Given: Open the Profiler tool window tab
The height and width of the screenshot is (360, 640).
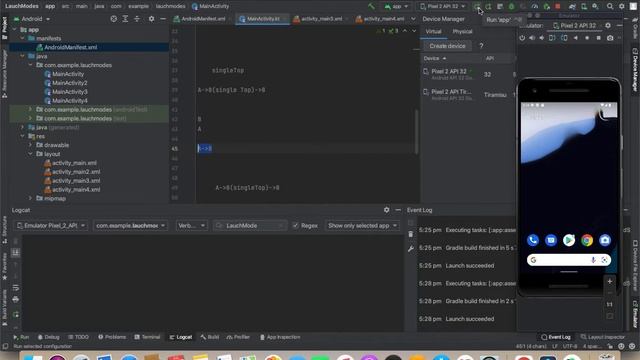Looking at the screenshot, I should tap(238, 337).
